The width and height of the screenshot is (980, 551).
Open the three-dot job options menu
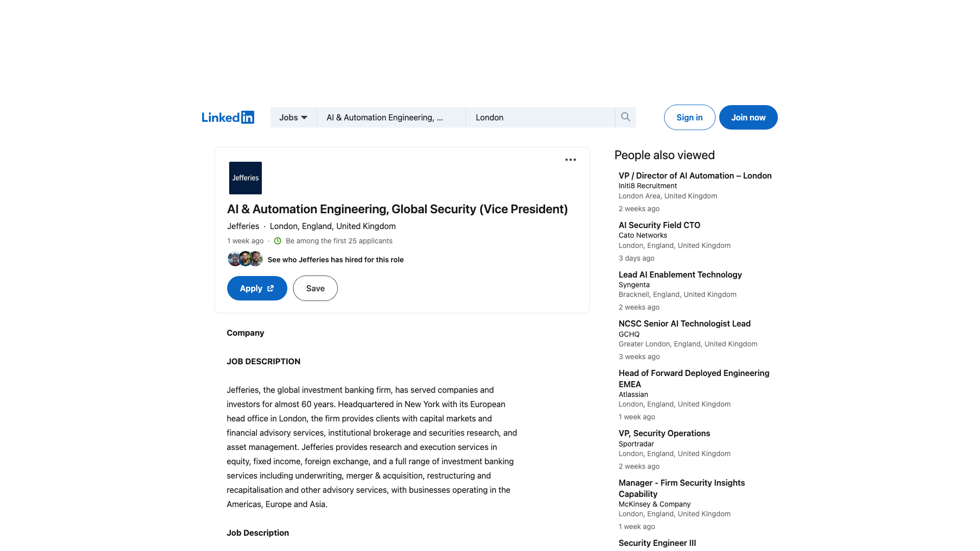(571, 160)
